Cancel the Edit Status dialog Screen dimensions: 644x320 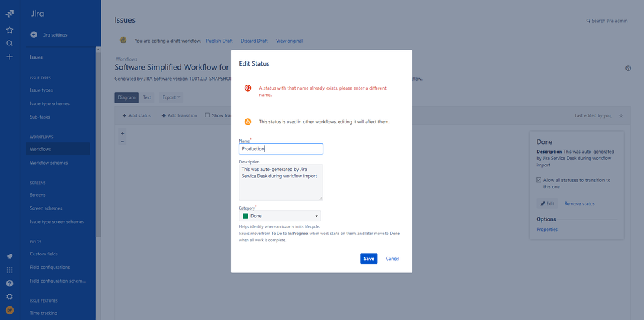pos(392,258)
